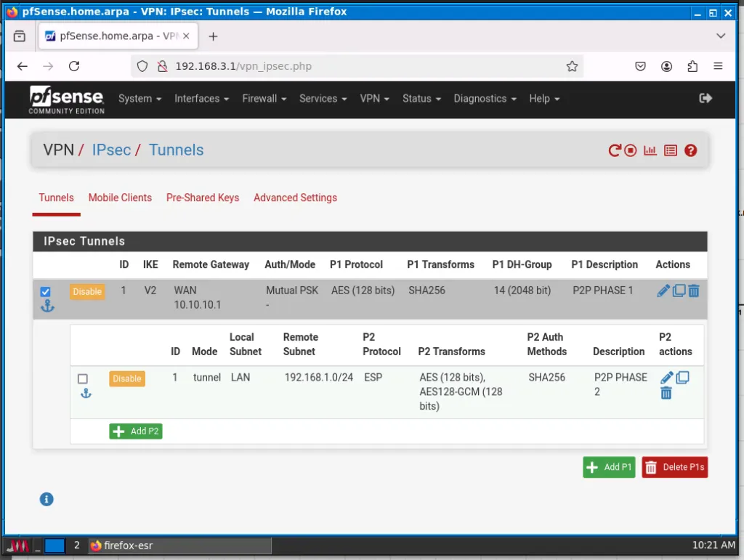Viewport: 744px width, 560px height.
Task: Edit the P2P PHASE 2 entry
Action: tap(666, 378)
